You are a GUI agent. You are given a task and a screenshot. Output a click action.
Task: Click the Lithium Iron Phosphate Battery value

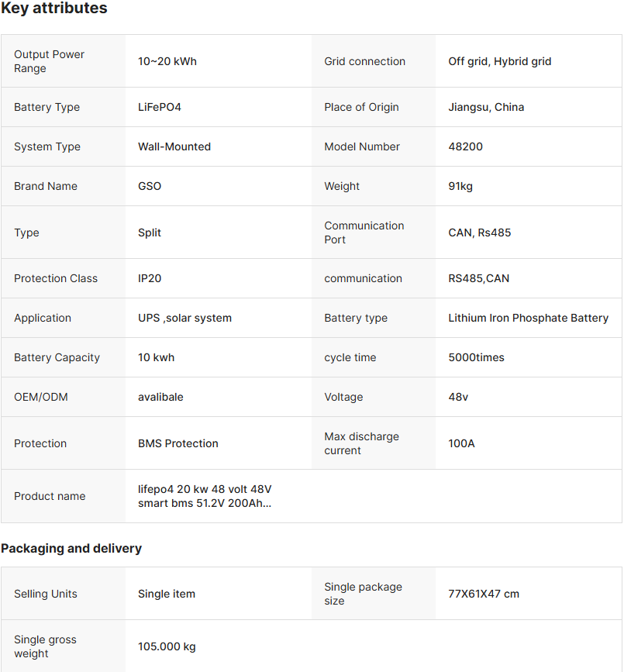[x=529, y=318]
